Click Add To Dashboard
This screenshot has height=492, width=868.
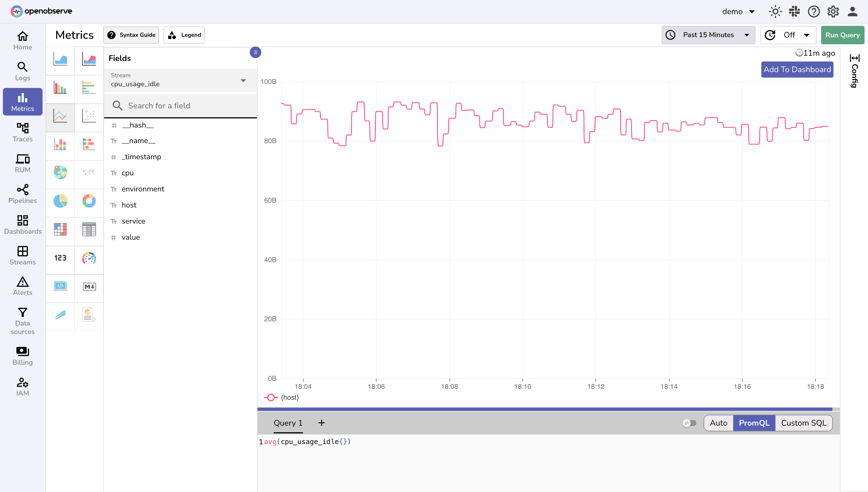[797, 70]
